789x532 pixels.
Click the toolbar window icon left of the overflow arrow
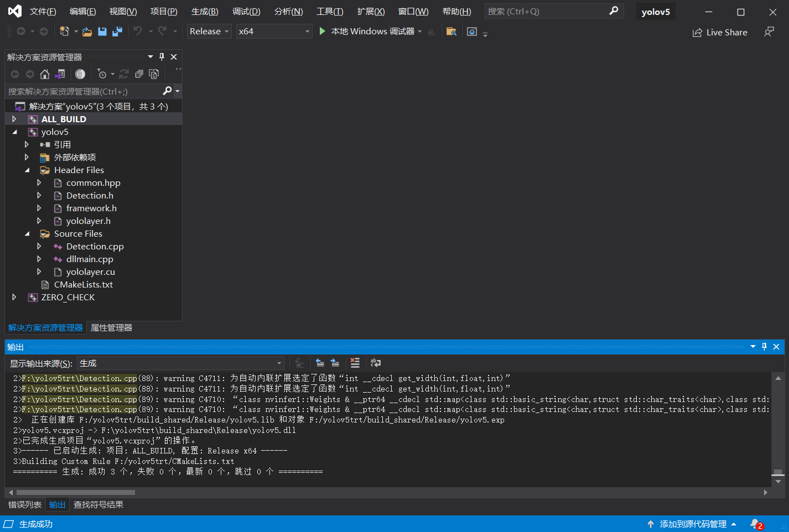[x=472, y=32]
